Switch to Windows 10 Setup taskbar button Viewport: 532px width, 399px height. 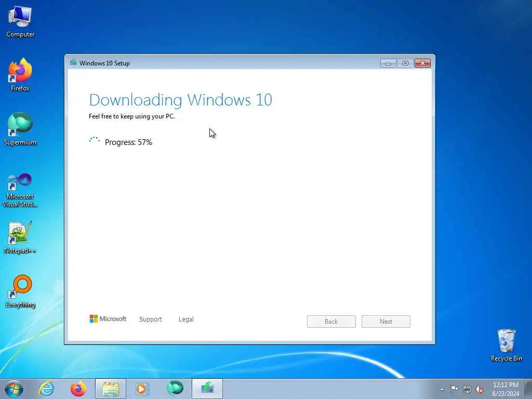pyautogui.click(x=207, y=389)
